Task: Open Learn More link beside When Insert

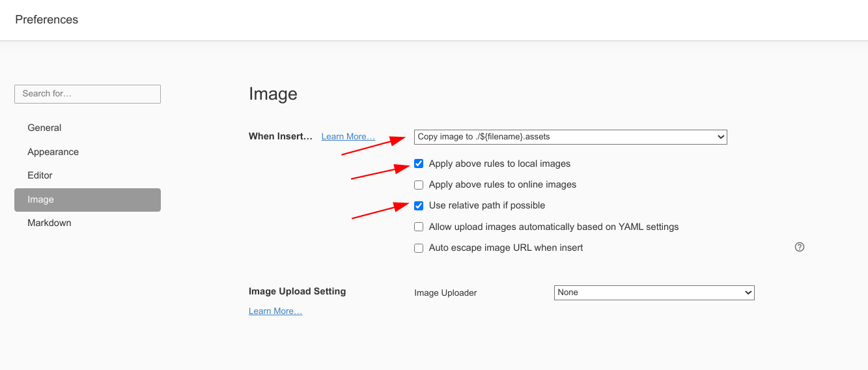Action: tap(348, 136)
